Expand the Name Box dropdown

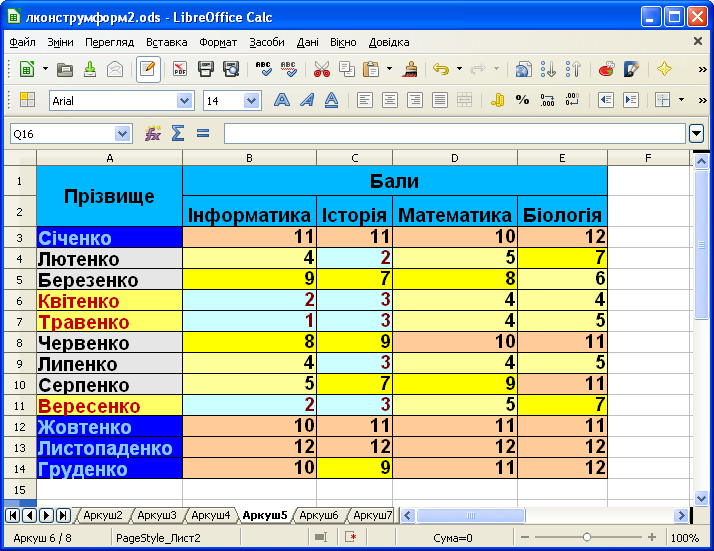coord(122,133)
